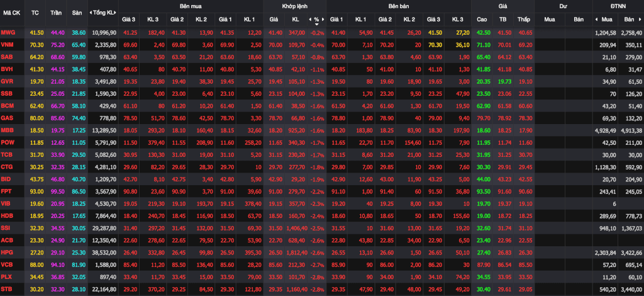The image size is (644, 296).
Task: Click the TB average price column header
Action: (502, 20)
